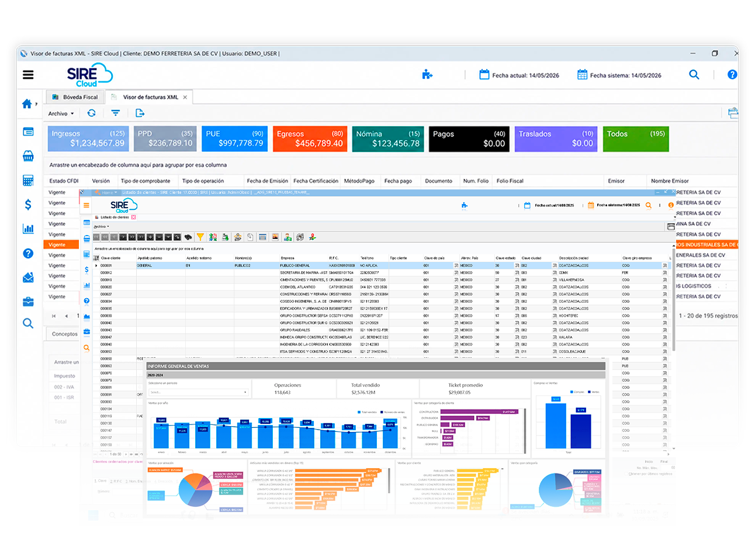Open the calculator module in the main sidebar

click(28, 181)
